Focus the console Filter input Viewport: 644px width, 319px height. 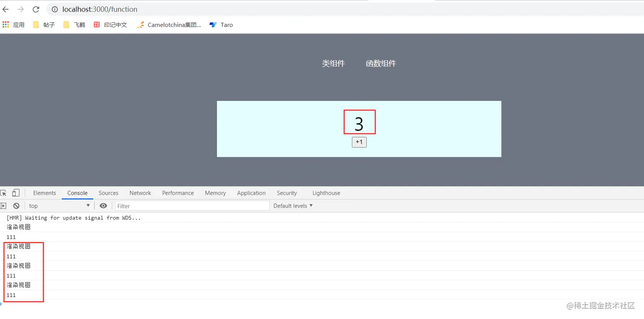point(193,206)
